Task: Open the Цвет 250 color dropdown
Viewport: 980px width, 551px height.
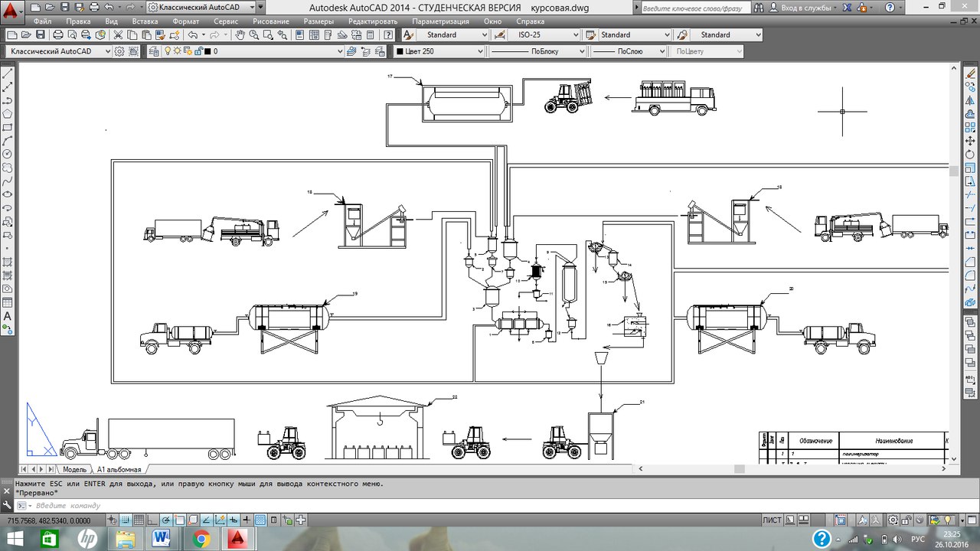Action: 480,51
